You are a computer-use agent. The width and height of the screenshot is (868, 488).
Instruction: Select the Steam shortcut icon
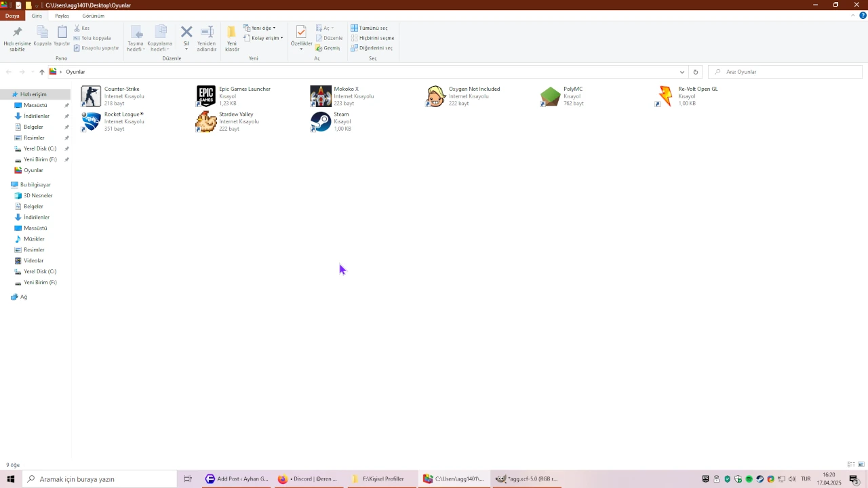tap(321, 121)
